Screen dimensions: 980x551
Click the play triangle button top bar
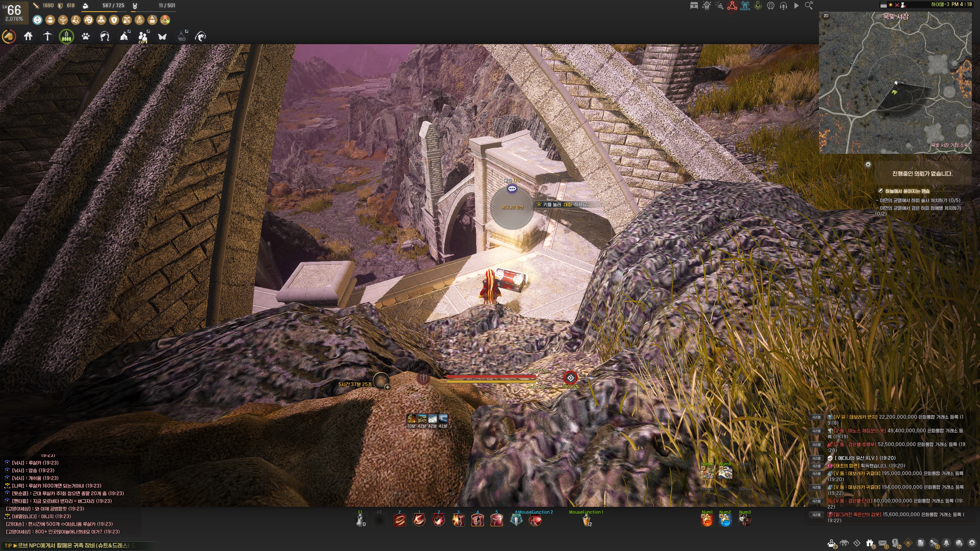click(x=796, y=6)
